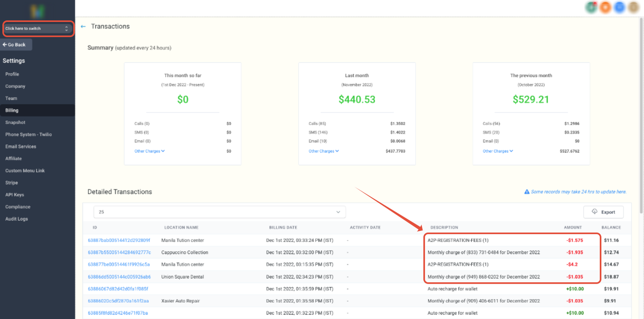This screenshot has height=319, width=644.
Task: Open transaction ID 63887bab00514412d292809f
Action: [x=119, y=240]
